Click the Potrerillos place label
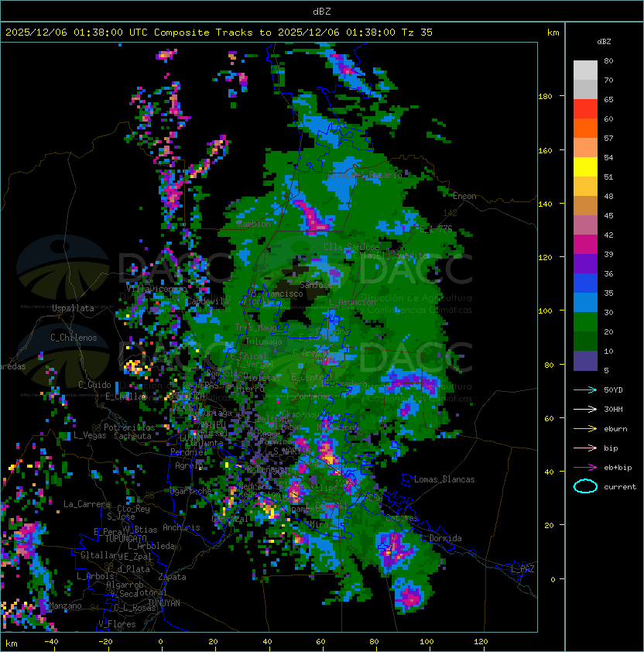644x652 pixels. (x=129, y=427)
